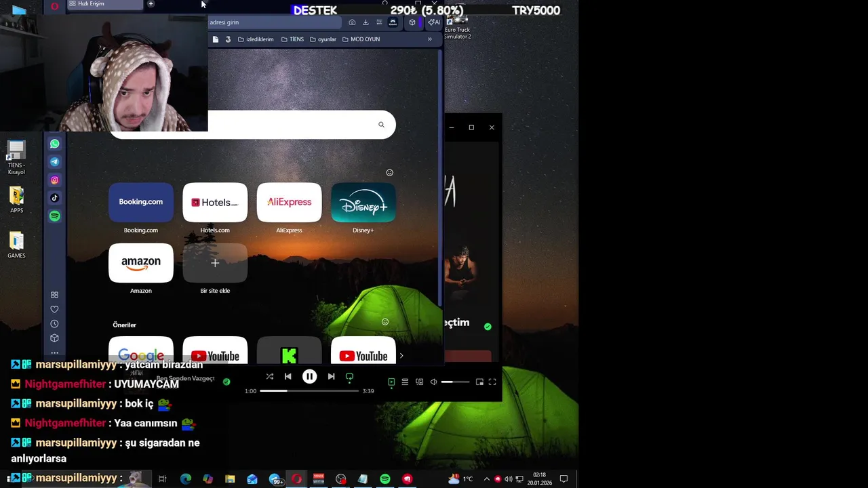This screenshot has height=488, width=868.
Task: Open a new tab with plus button
Action: pyautogui.click(x=151, y=4)
